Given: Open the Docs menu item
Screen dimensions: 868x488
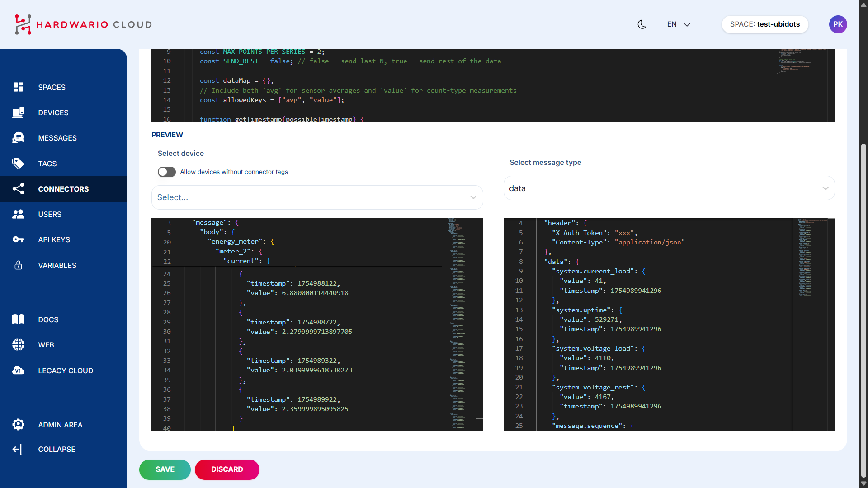Looking at the screenshot, I should point(48,319).
